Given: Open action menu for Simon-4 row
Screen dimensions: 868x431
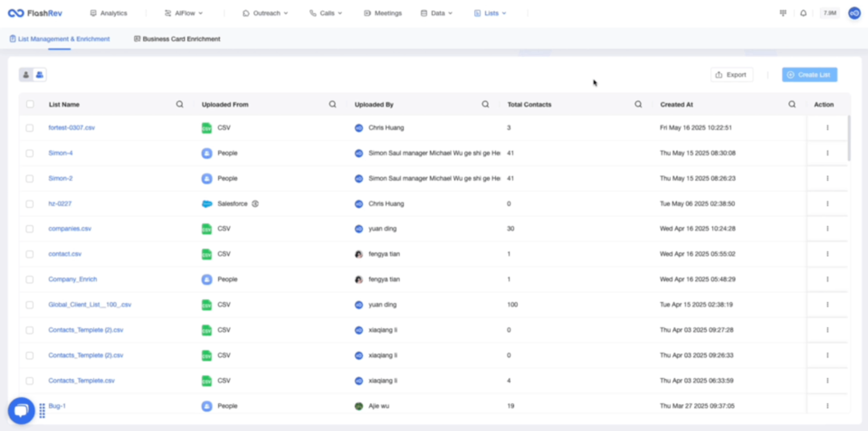Looking at the screenshot, I should (x=827, y=153).
